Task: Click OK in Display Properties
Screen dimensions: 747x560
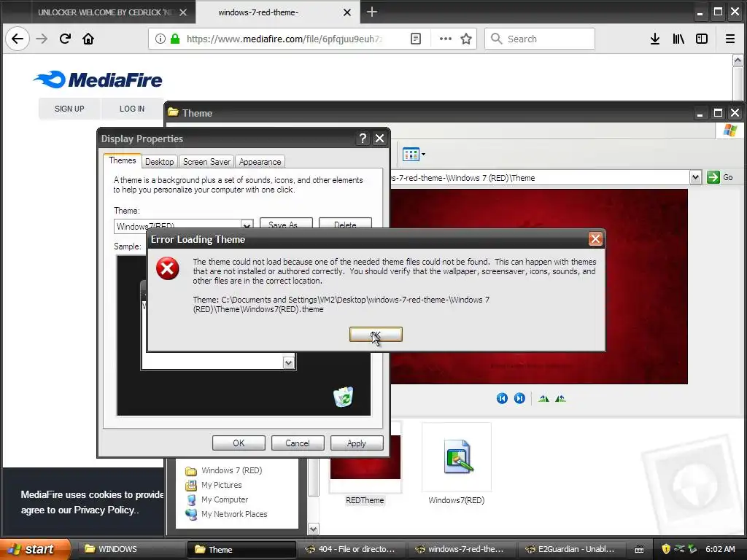Action: [239, 443]
